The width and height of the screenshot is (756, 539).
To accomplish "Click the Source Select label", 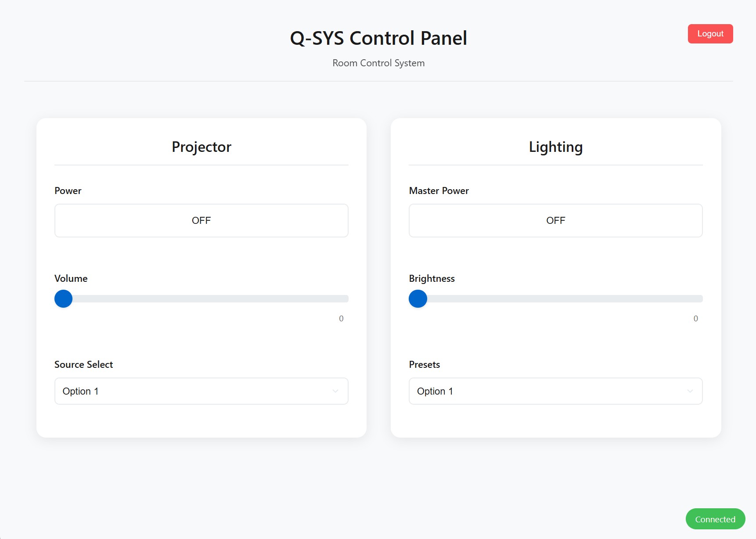I will tap(83, 365).
